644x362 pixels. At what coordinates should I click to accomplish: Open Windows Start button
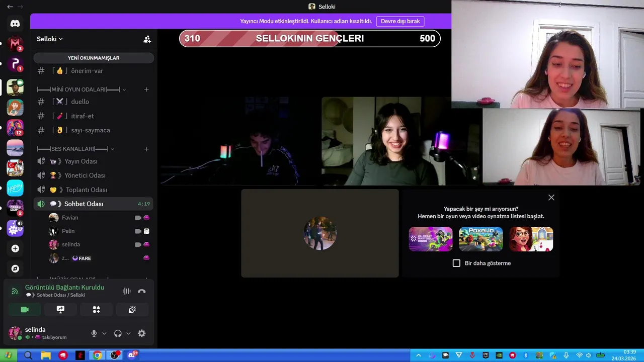click(x=8, y=355)
